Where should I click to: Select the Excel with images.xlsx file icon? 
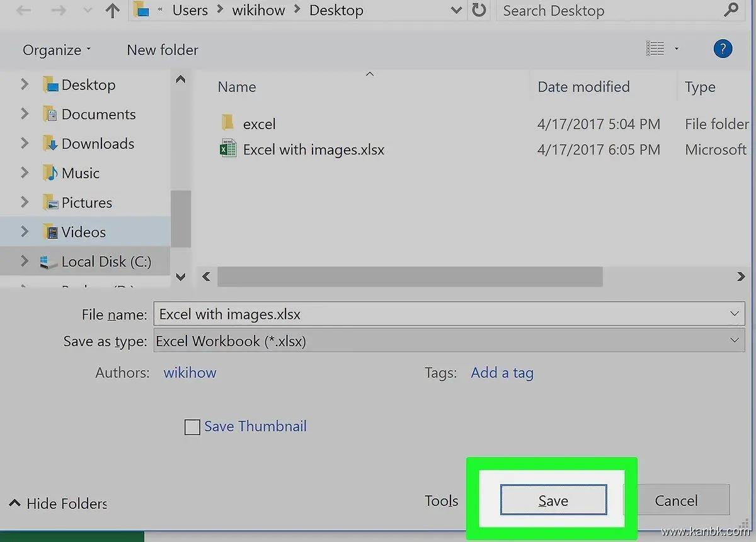(x=228, y=150)
